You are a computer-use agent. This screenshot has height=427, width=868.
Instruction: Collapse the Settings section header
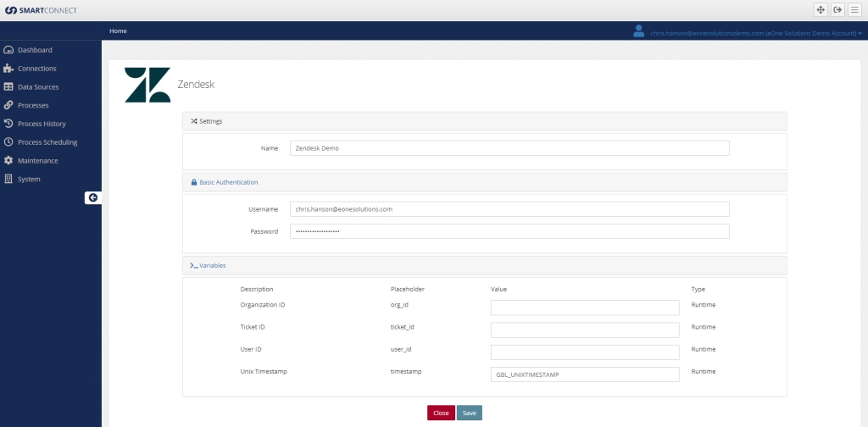(x=484, y=121)
